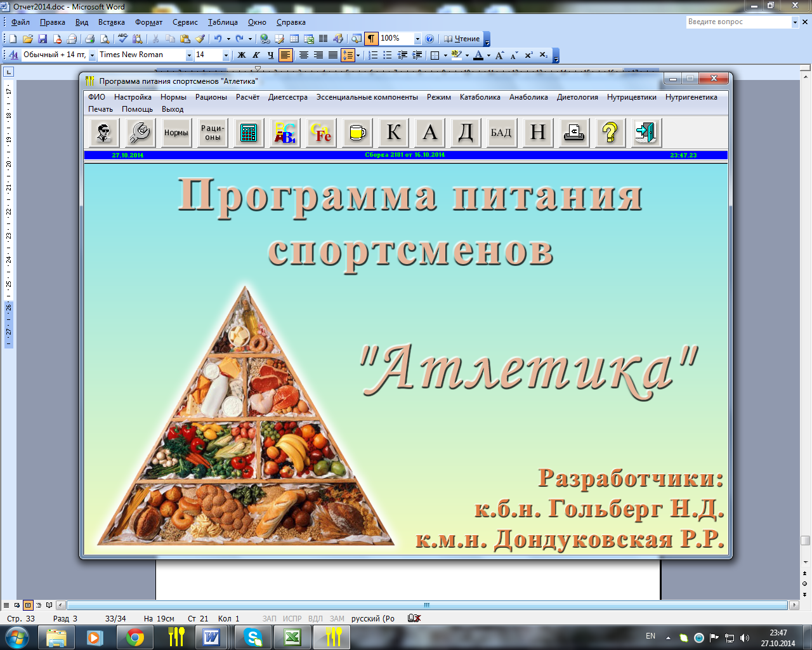Open the athlete profile face icon
Image resolution: width=812 pixels, height=650 pixels.
click(103, 133)
